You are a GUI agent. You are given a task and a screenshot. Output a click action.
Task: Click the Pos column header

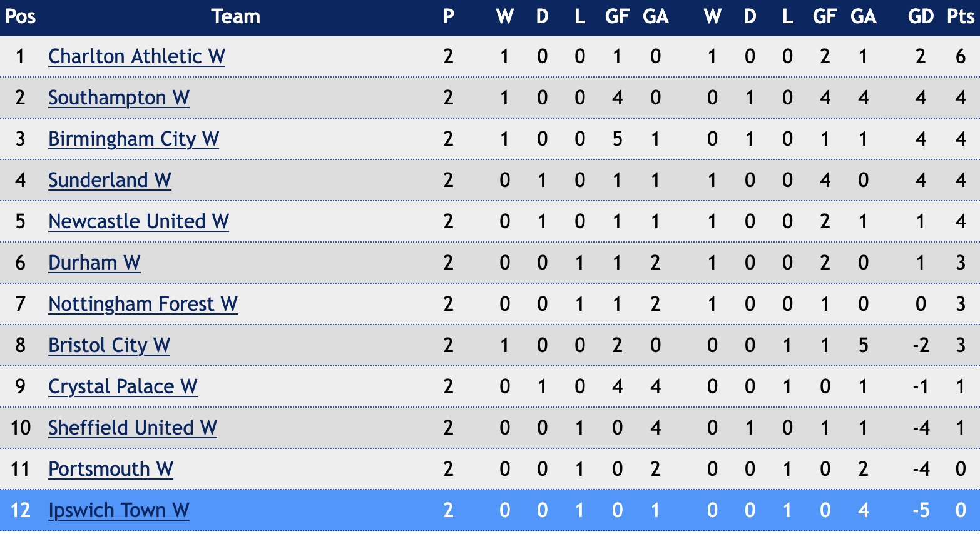[20, 16]
